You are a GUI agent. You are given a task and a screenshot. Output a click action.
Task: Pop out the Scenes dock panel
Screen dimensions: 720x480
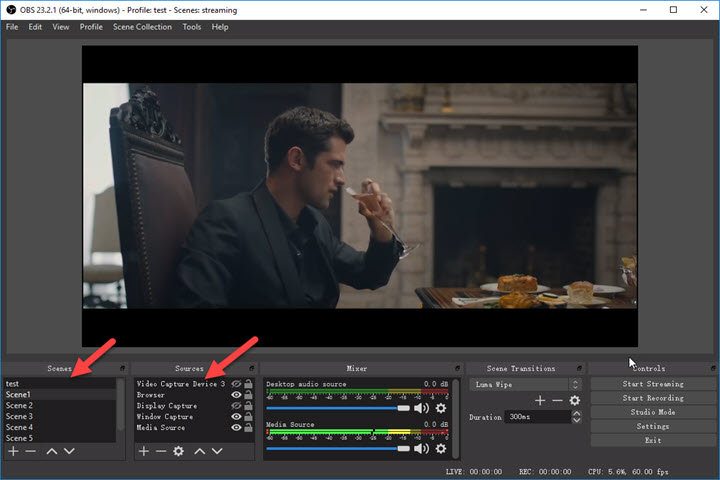click(122, 368)
